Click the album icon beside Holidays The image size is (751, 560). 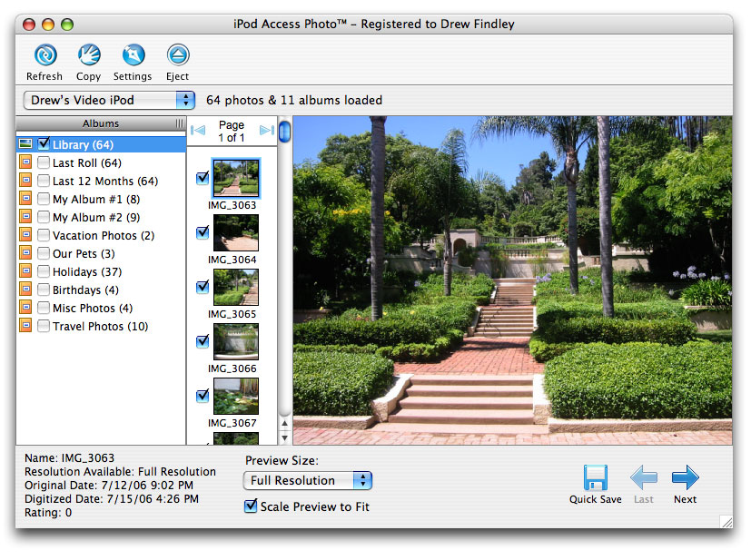tap(25, 271)
